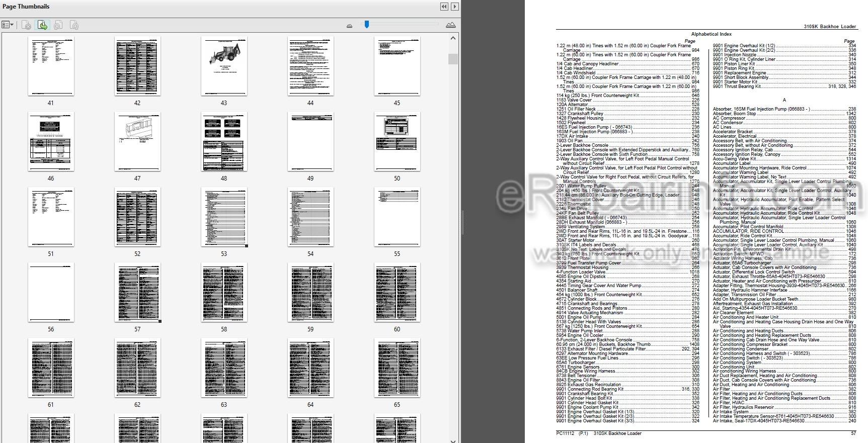The height and width of the screenshot is (443, 868).
Task: Select page 44 thumbnail
Action: click(310, 66)
